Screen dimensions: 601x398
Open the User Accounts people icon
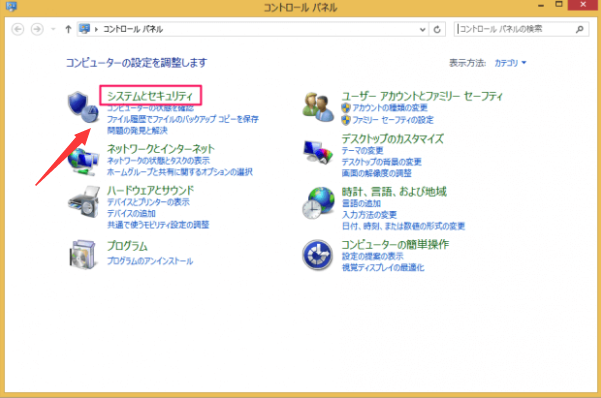(318, 107)
